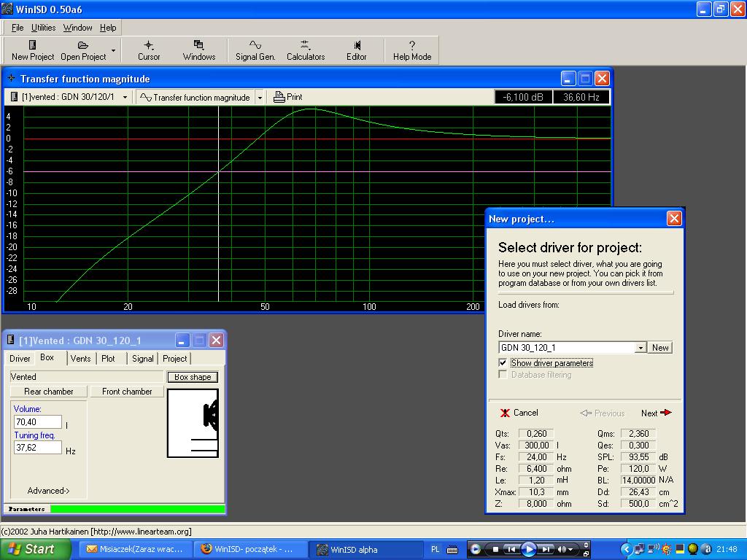Expand the project selector GDN 30/120/1 dropdown
The height and width of the screenshot is (560, 747).
[x=125, y=97]
